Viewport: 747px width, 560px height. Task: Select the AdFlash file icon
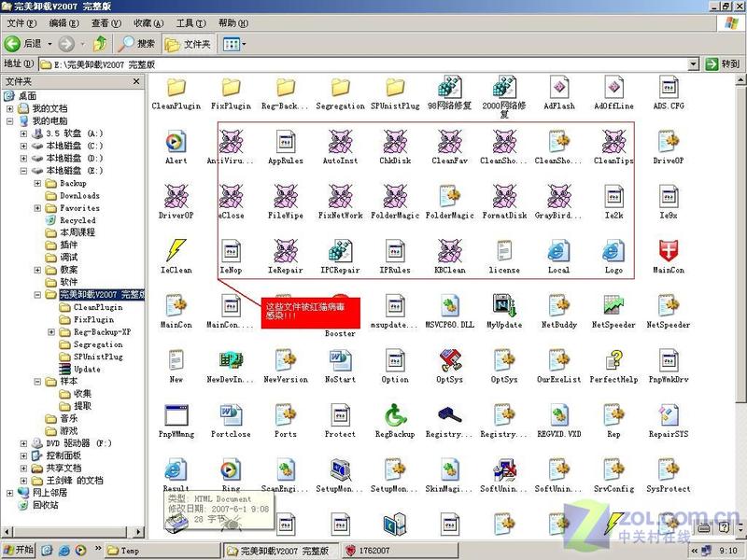559,88
